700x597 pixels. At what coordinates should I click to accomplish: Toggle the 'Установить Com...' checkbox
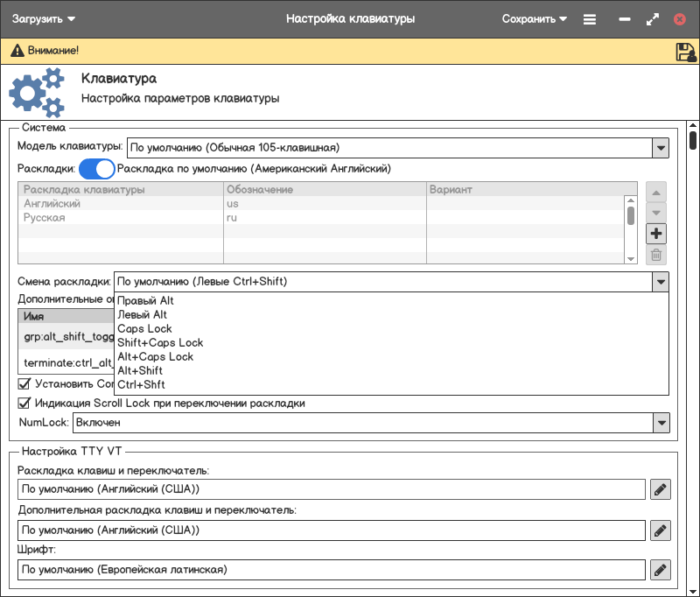tap(24, 383)
